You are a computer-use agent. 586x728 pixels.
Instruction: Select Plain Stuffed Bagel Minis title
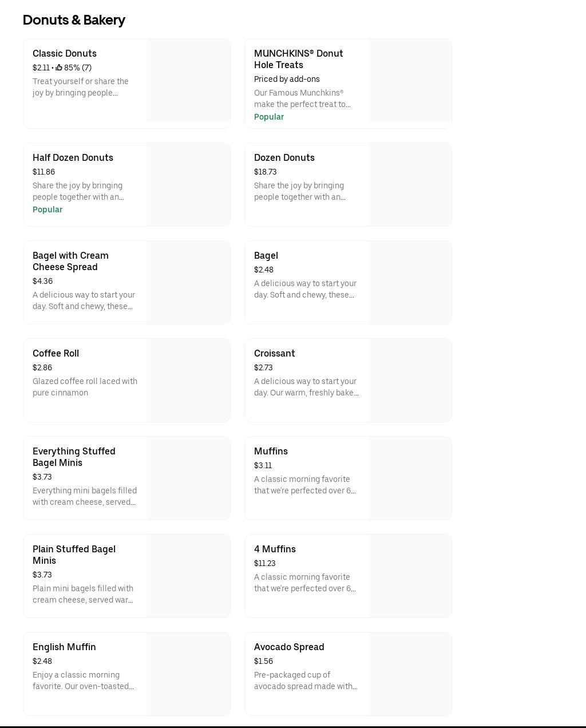coord(74,555)
